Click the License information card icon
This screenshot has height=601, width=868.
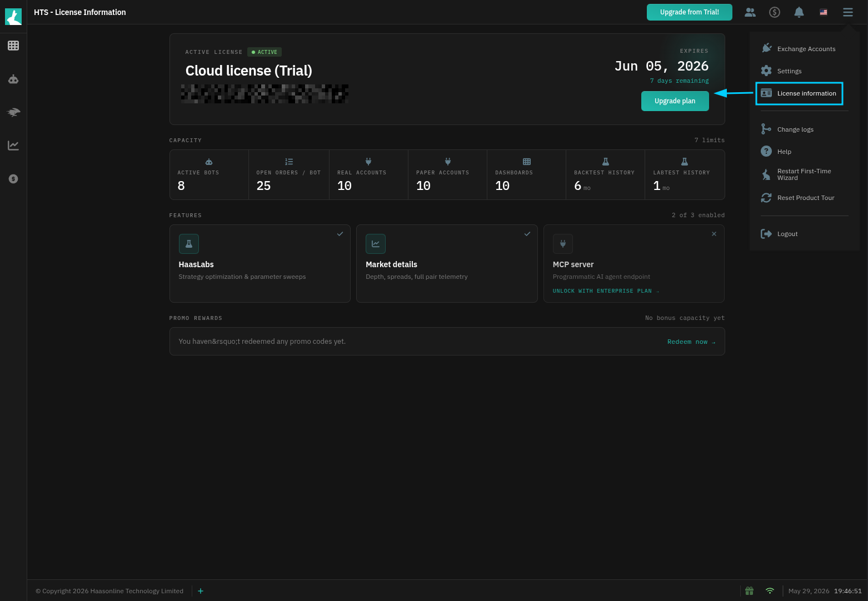pyautogui.click(x=766, y=93)
